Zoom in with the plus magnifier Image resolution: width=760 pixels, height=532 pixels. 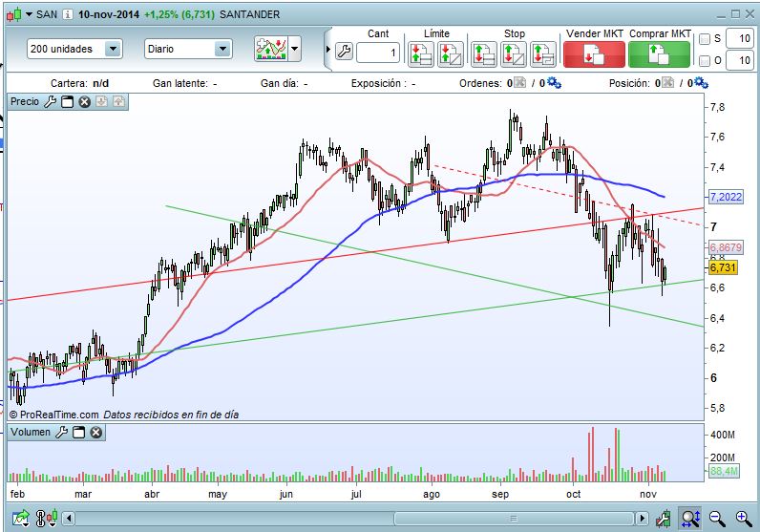click(x=744, y=519)
